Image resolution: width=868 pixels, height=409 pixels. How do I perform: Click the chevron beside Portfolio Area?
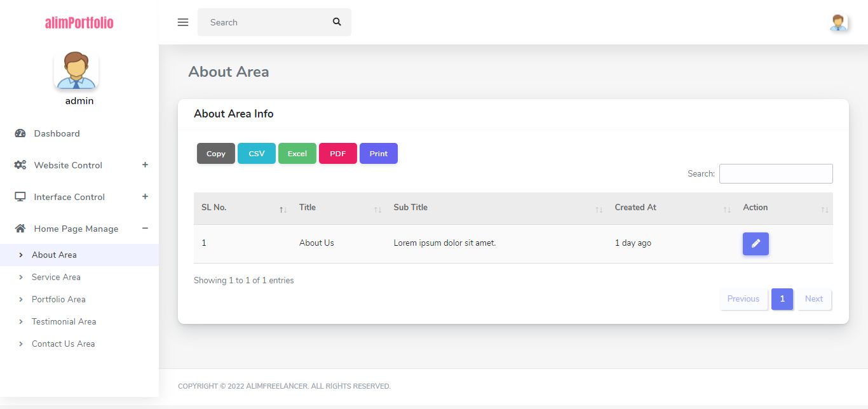tap(21, 300)
